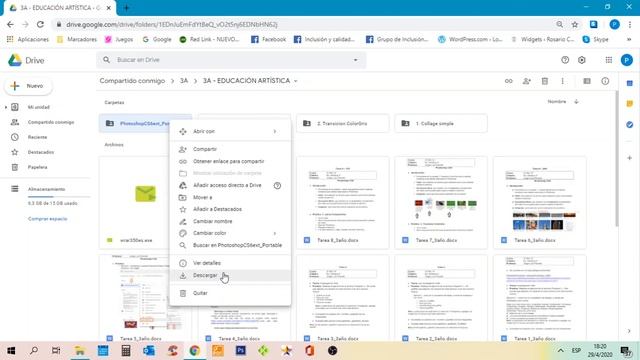Select Compartir in the context menu
Screen dimensions: 640x360
tap(230, 149)
